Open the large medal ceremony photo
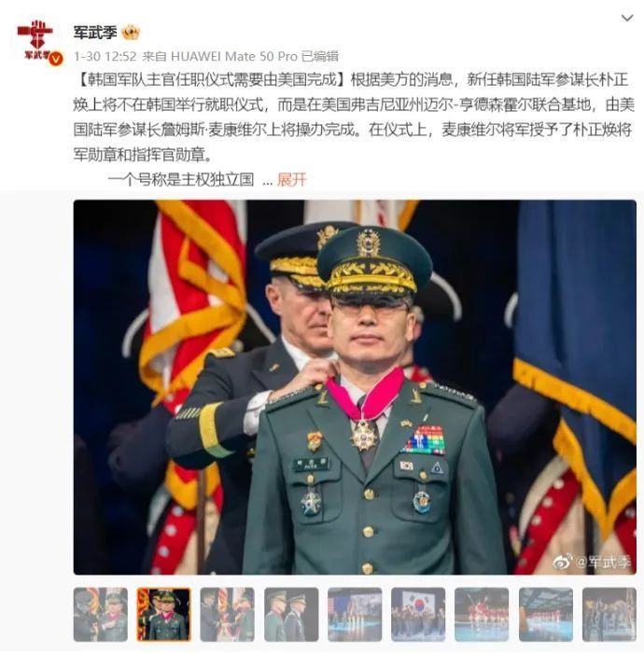Screen dimensions: 644x653 coord(355,387)
